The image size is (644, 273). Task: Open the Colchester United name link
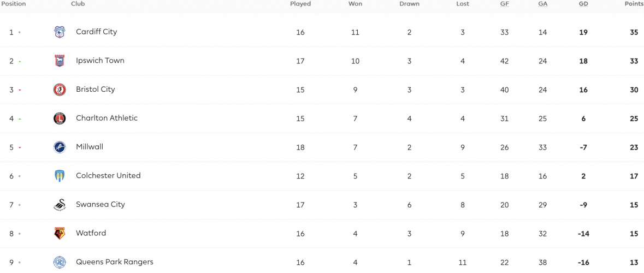pos(109,175)
